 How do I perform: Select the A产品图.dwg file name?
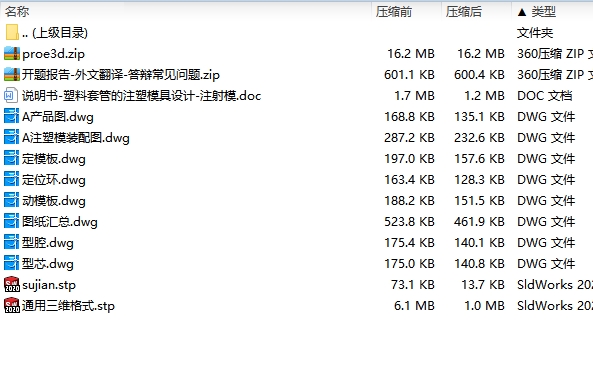coord(57,117)
